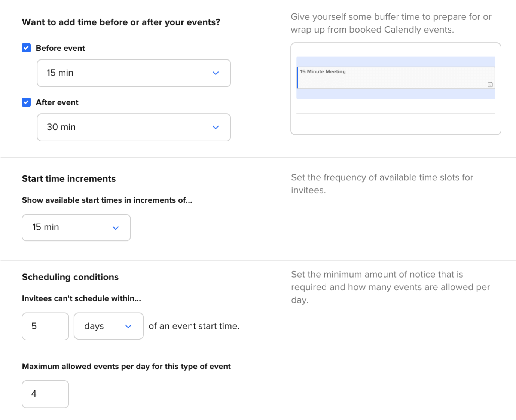Open the After event 30 min dropdown
The image size is (516, 420).
click(x=134, y=127)
